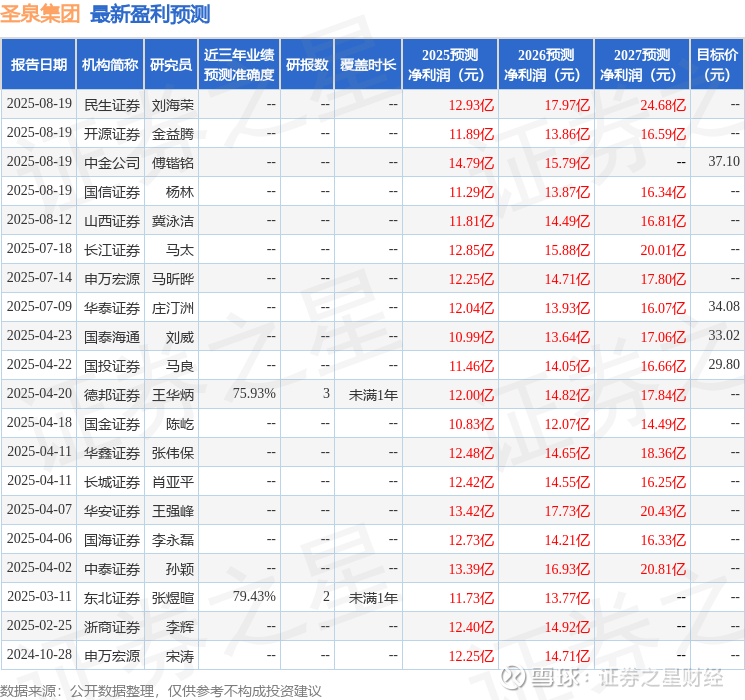This screenshot has height=700, width=745.
Task: Click researcher name 庄汀洲
Action: click(x=173, y=308)
